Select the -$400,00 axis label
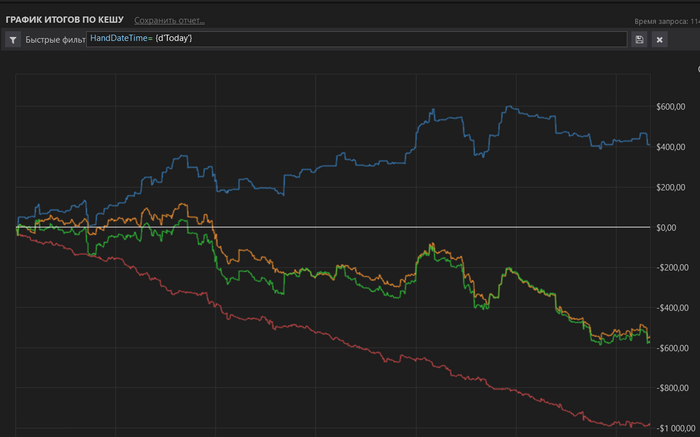This screenshot has height=437, width=700. (672, 308)
